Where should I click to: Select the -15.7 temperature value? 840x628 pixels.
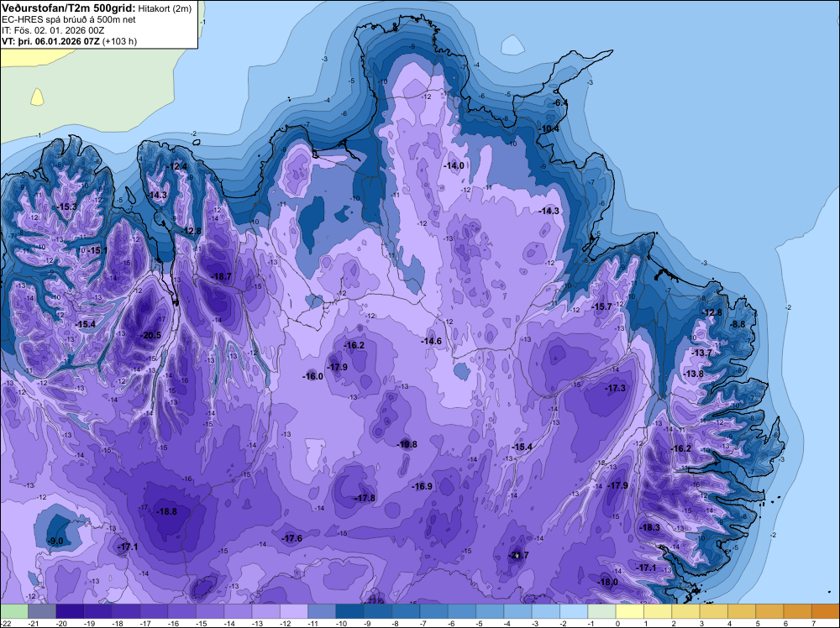(601, 306)
